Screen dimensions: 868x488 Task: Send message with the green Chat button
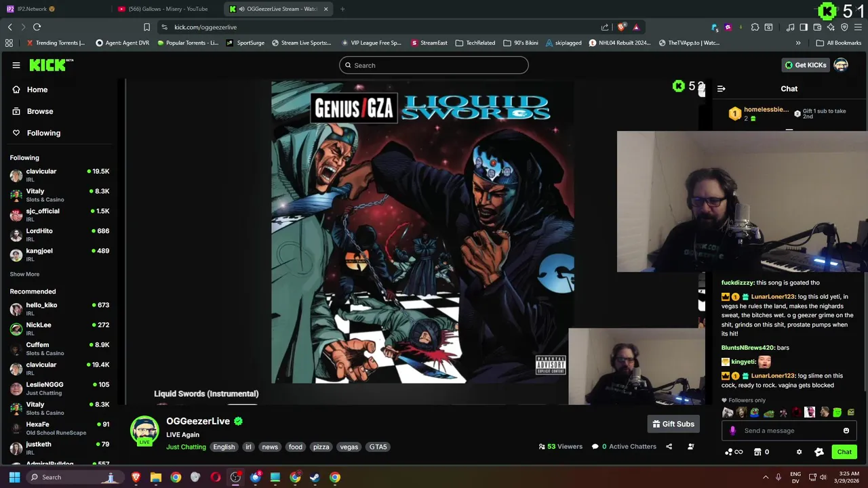pos(844,452)
